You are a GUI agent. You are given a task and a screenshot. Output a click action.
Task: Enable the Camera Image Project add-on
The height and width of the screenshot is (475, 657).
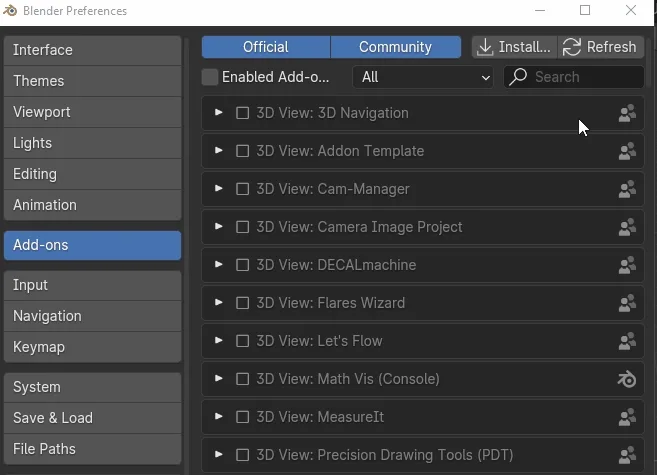[242, 227]
